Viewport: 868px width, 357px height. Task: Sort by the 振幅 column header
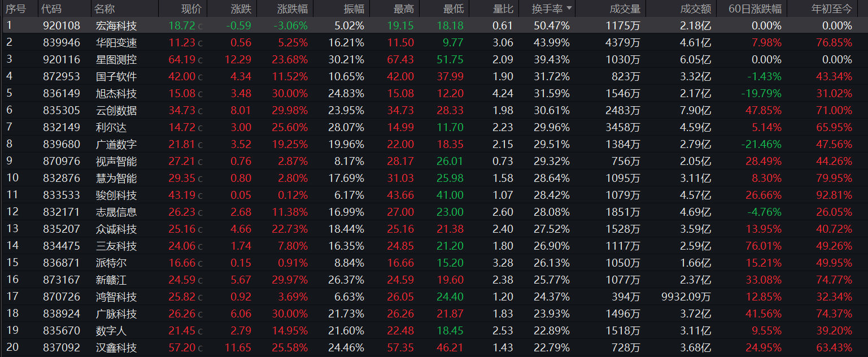click(x=354, y=8)
